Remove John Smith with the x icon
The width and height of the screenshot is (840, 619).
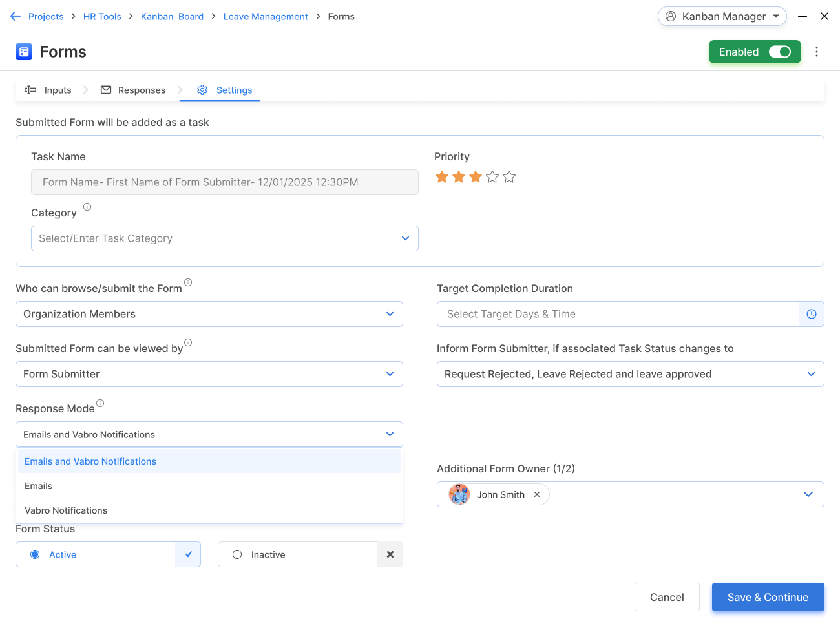(537, 494)
